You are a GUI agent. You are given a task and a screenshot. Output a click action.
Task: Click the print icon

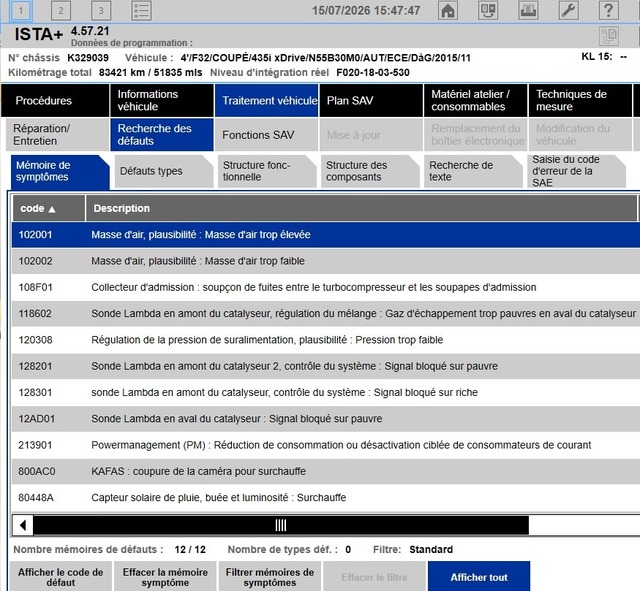point(528,10)
